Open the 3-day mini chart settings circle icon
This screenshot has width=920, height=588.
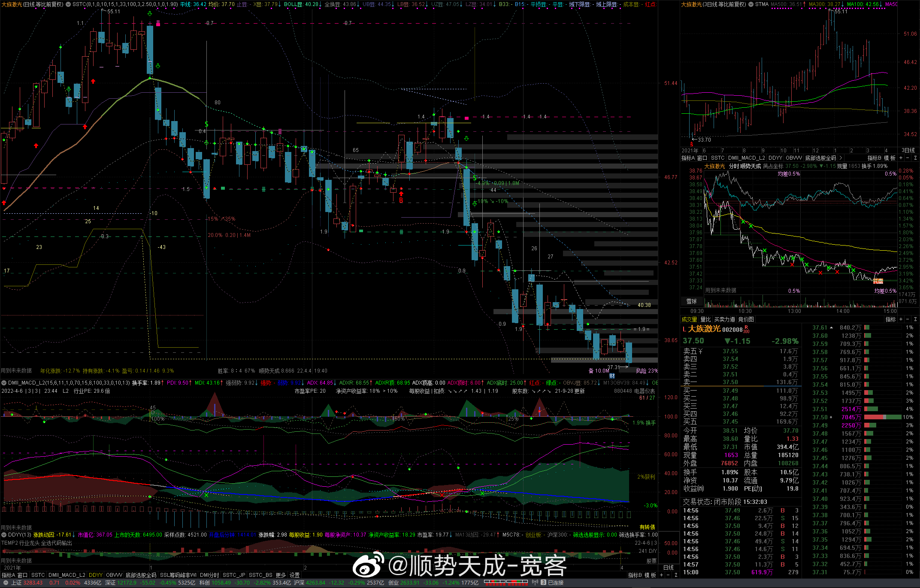tap(751, 4)
